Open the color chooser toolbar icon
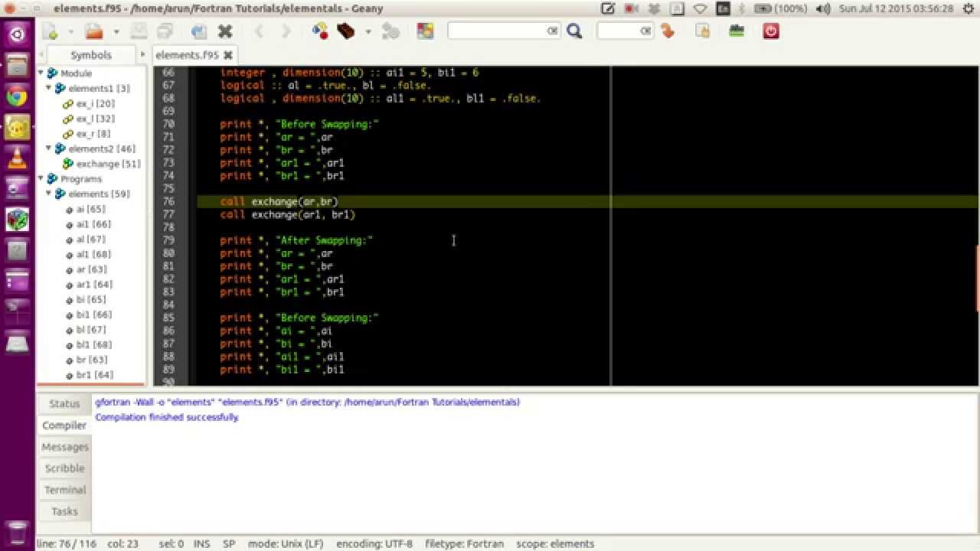 click(425, 31)
